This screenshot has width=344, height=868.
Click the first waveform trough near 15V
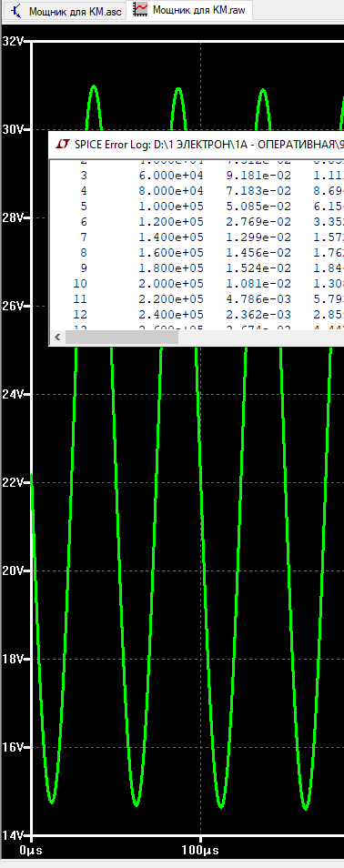coord(52,801)
